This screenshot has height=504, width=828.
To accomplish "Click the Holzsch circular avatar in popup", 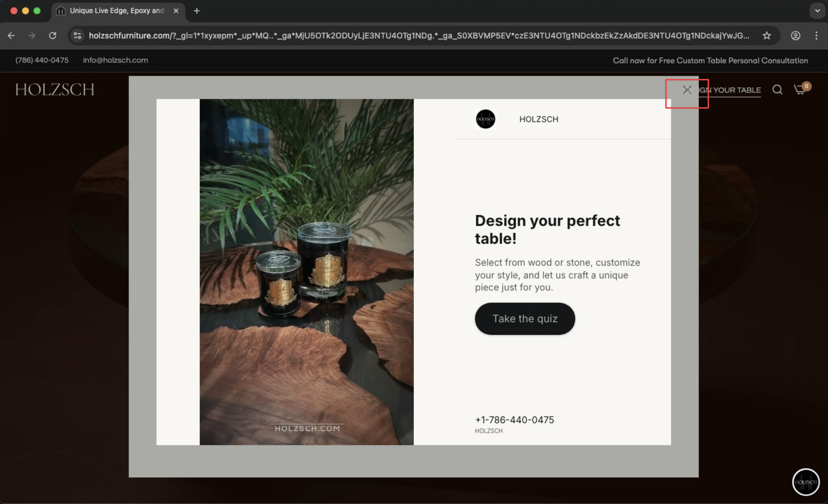I will pyautogui.click(x=485, y=119).
